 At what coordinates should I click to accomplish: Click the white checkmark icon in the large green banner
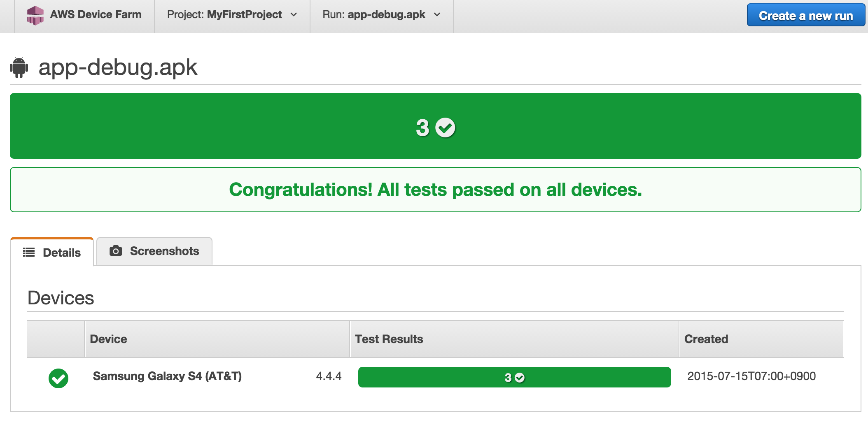(x=445, y=128)
